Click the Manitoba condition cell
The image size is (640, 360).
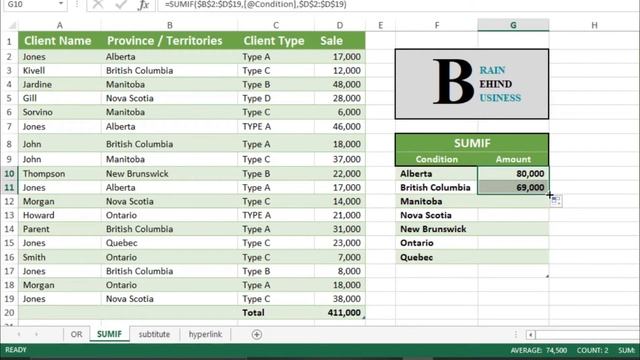(436, 201)
